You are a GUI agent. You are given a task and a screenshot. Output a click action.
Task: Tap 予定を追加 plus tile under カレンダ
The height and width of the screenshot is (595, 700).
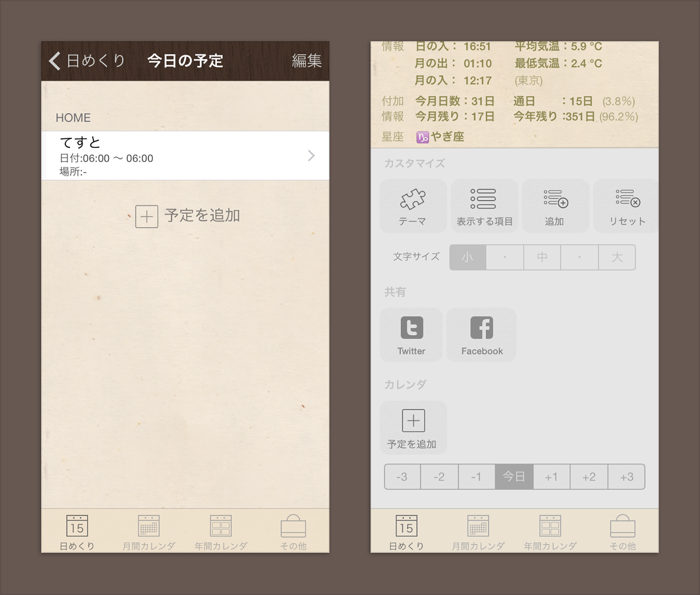click(x=413, y=427)
